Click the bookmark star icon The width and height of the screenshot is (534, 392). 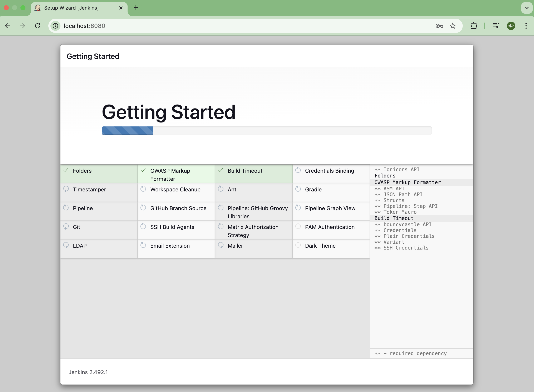pyautogui.click(x=453, y=26)
